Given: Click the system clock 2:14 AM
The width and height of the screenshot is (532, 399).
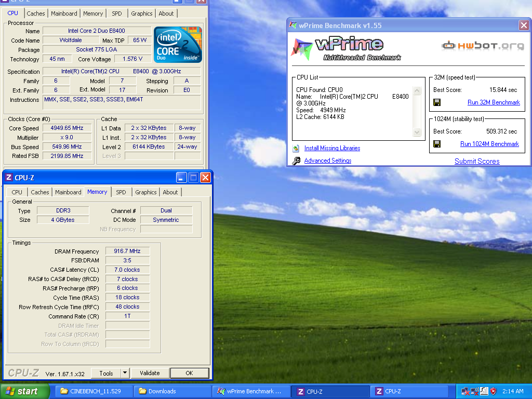Looking at the screenshot, I should click(x=513, y=392).
